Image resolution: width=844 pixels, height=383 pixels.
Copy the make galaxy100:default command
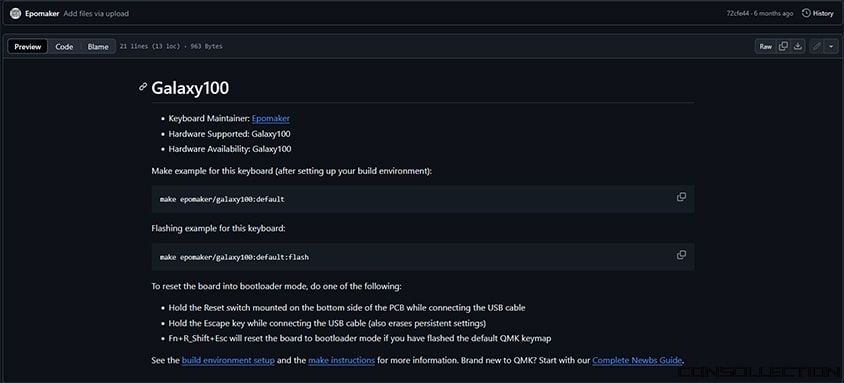pos(681,197)
